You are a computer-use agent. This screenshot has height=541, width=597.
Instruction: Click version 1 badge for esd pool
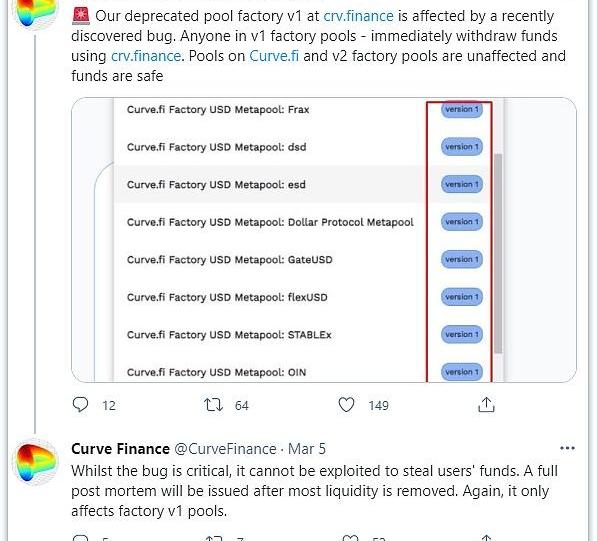coord(462,184)
